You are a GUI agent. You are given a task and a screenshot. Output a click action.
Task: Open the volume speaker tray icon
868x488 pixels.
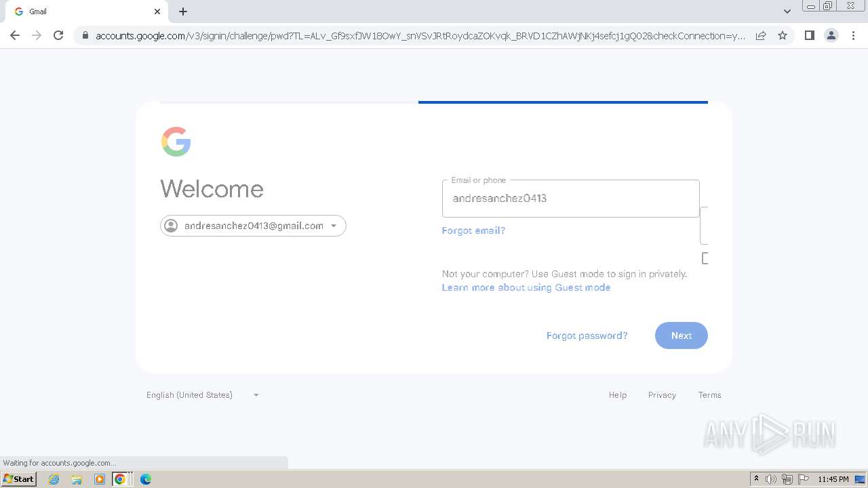point(771,479)
